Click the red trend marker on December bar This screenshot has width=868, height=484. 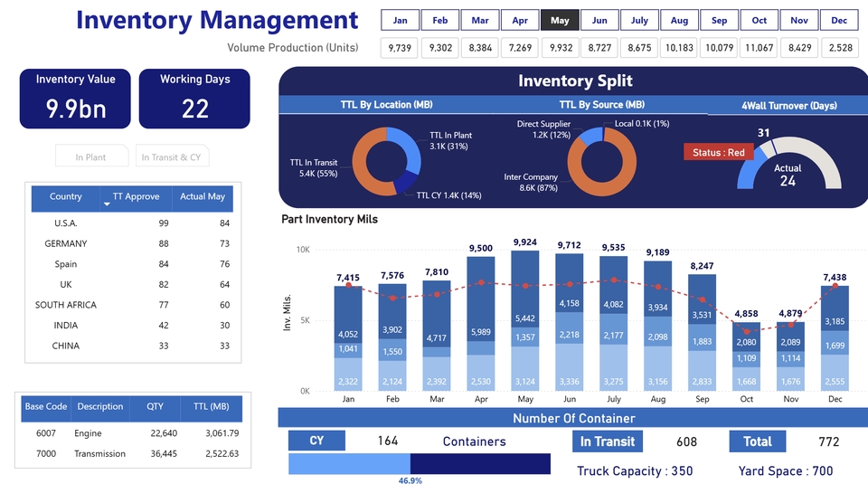point(835,286)
